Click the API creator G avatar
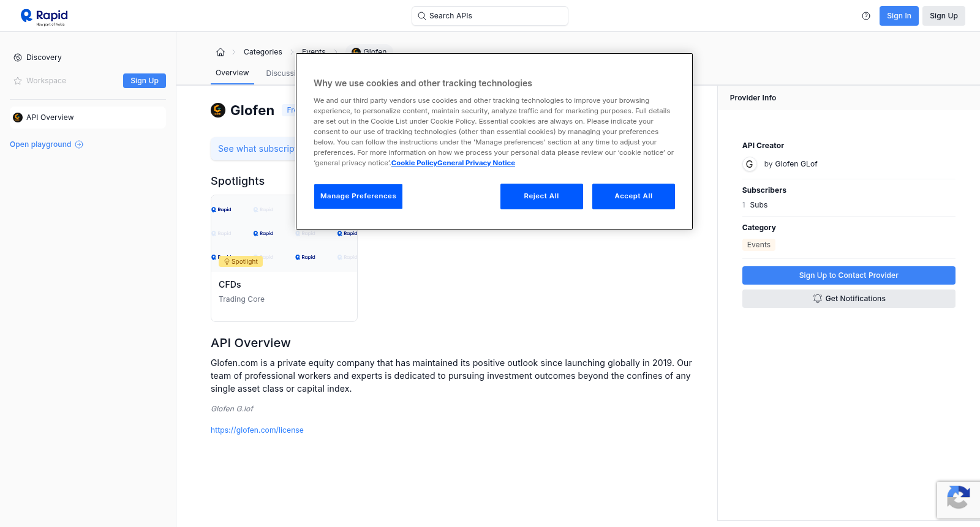980x527 pixels. point(749,164)
